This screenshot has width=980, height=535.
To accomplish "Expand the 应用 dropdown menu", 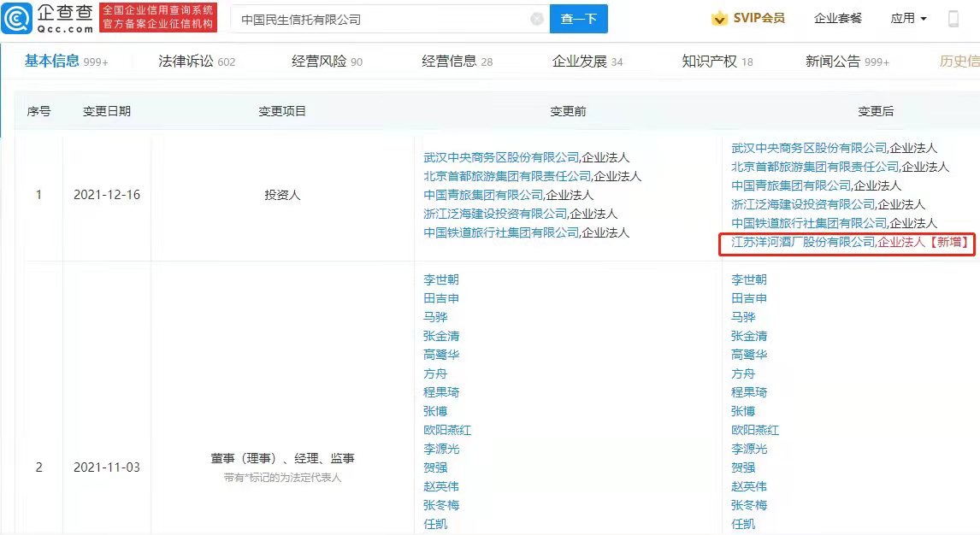I will coord(908,19).
